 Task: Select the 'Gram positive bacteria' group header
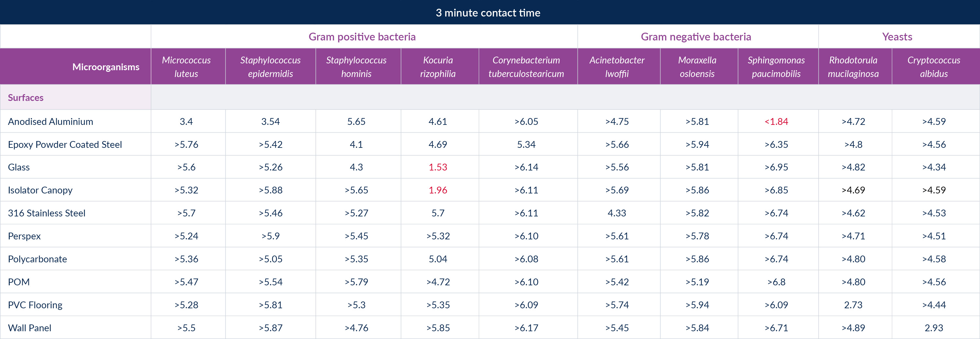(x=362, y=37)
